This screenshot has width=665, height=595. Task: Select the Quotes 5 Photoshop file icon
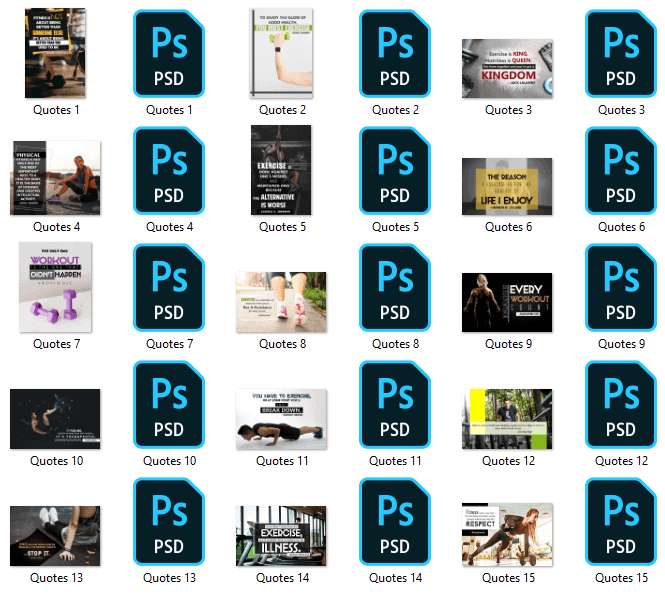pos(395,170)
